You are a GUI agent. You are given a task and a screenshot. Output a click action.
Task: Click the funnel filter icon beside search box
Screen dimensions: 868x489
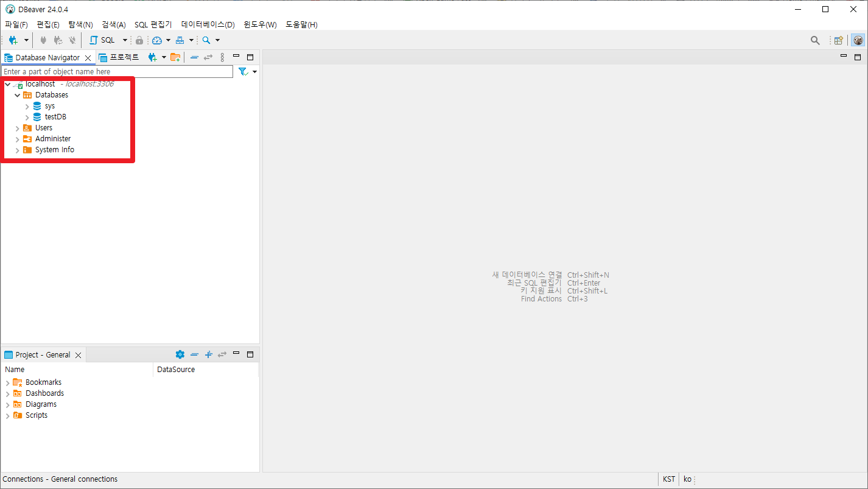[x=243, y=71]
